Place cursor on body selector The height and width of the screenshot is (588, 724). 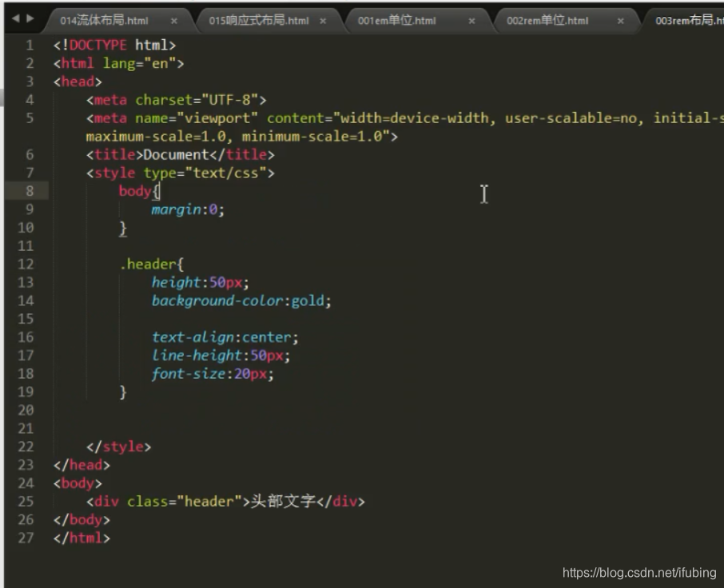[x=135, y=191]
